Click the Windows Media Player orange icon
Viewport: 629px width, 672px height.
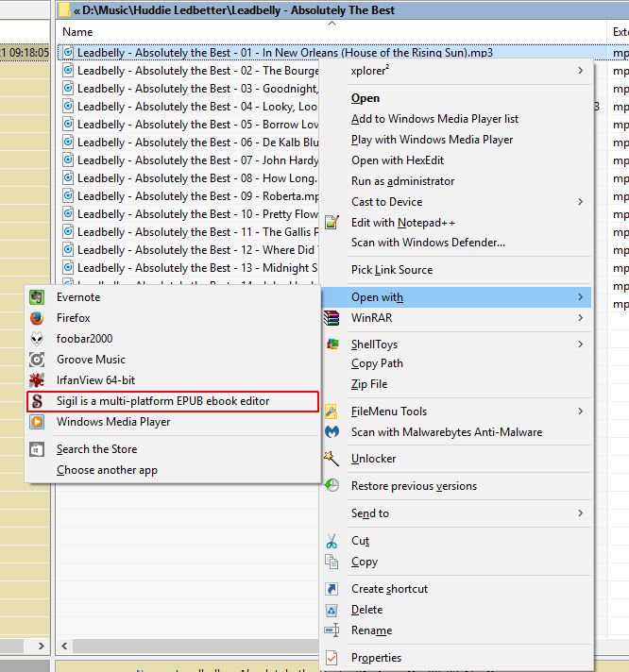click(x=37, y=422)
